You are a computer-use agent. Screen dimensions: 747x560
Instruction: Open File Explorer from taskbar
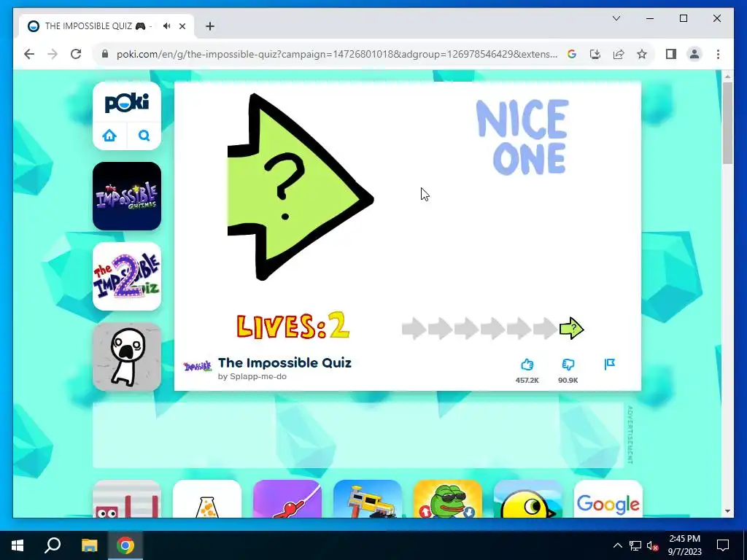[x=89, y=545]
